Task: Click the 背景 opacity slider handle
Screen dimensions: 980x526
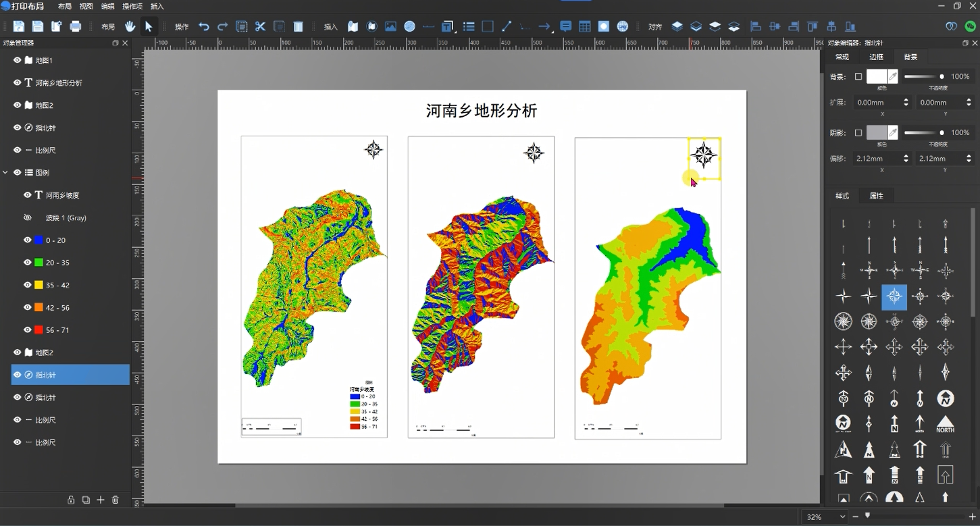Action: [x=942, y=76]
